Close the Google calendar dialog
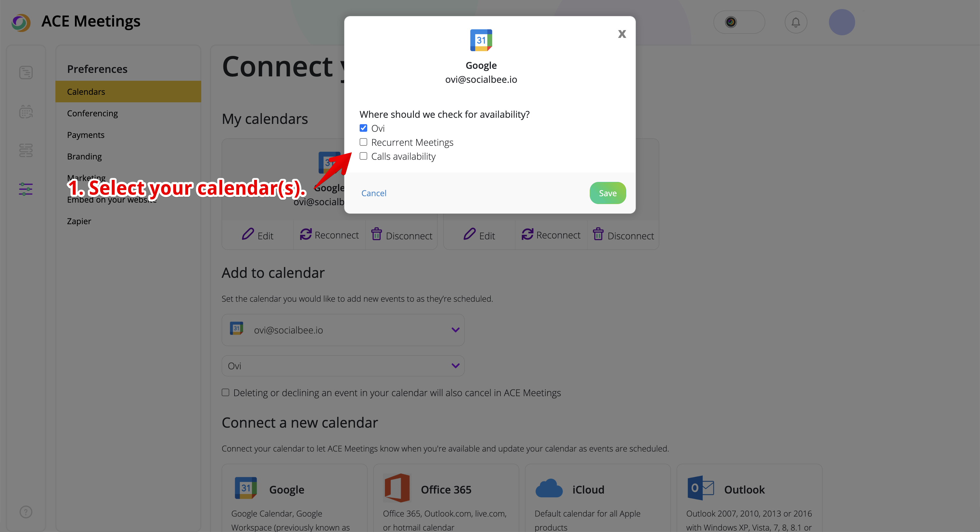 click(622, 34)
